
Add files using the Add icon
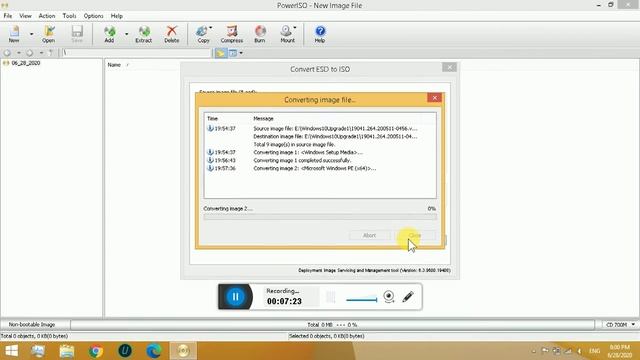click(109, 34)
